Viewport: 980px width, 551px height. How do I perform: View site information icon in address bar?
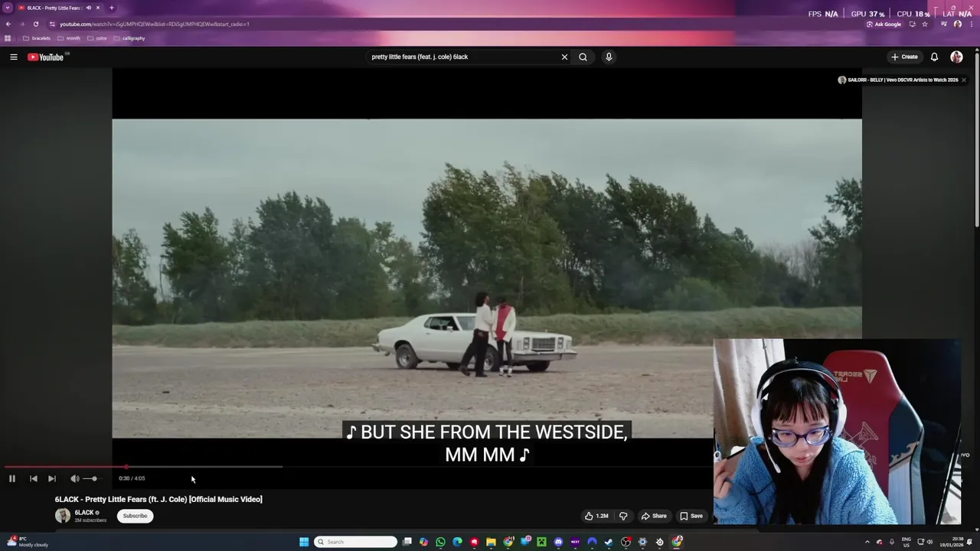pyautogui.click(x=52, y=24)
